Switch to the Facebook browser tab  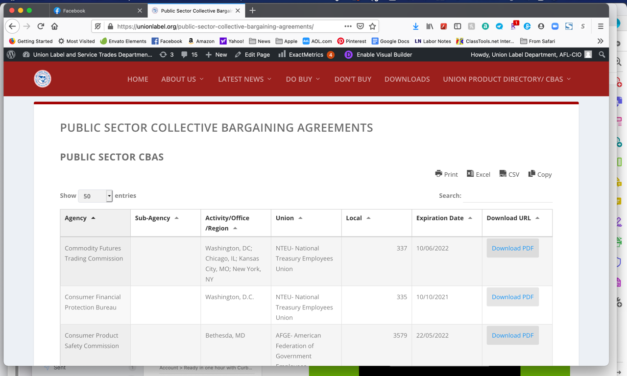point(98,11)
